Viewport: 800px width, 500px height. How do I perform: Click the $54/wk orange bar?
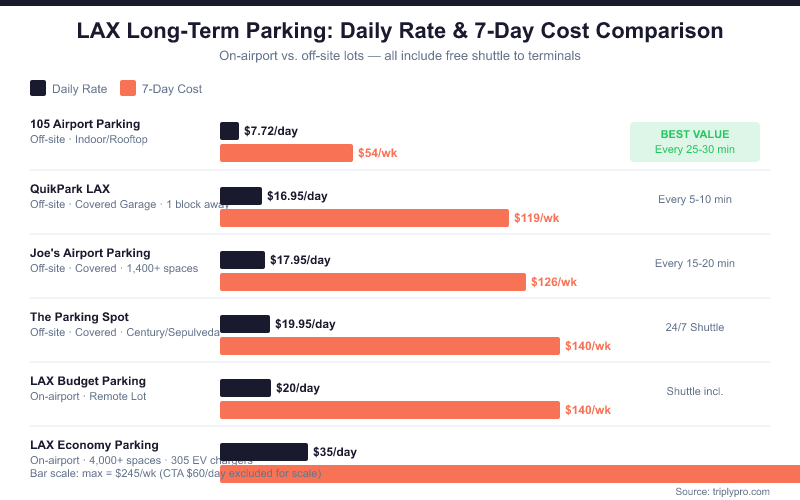pyautogui.click(x=286, y=153)
